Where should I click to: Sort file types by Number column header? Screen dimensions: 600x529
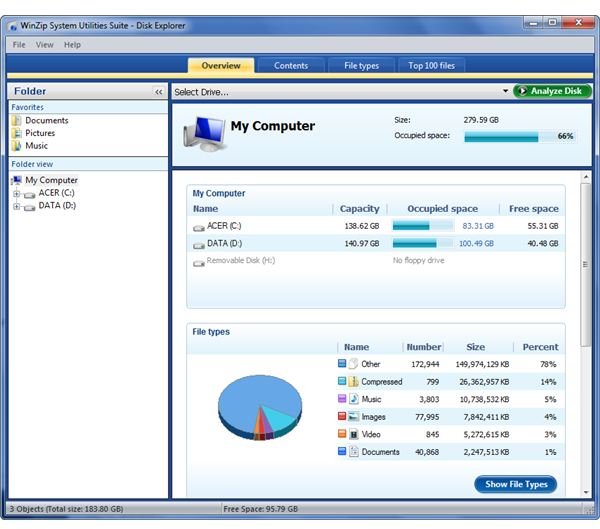tap(424, 347)
